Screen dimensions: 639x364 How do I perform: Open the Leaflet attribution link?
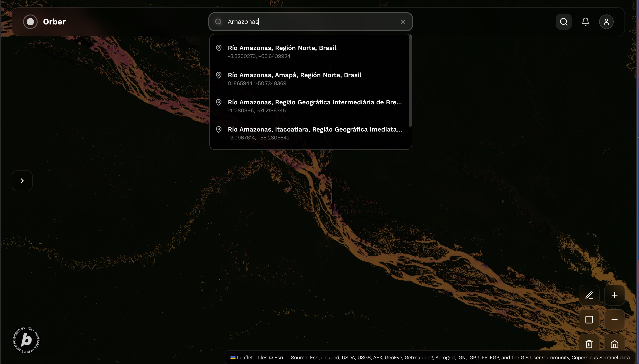[245, 357]
